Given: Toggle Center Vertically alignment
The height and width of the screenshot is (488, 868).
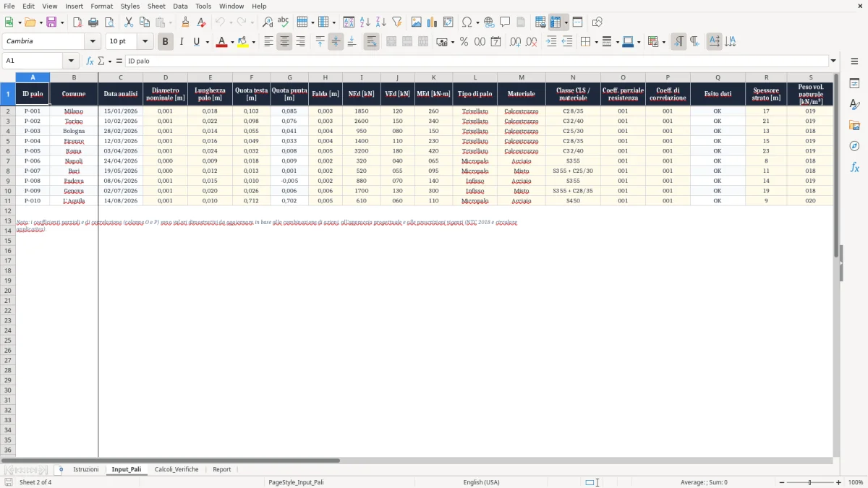Looking at the screenshot, I should [336, 42].
